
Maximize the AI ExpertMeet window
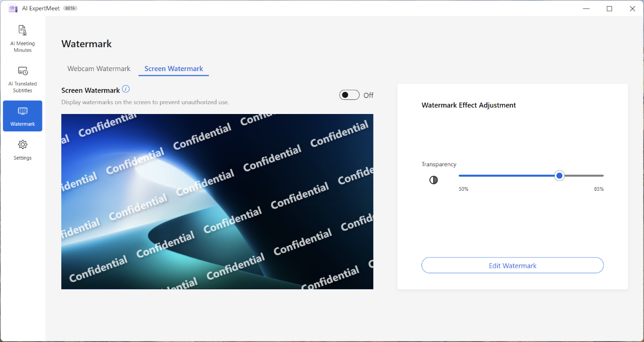click(x=610, y=8)
